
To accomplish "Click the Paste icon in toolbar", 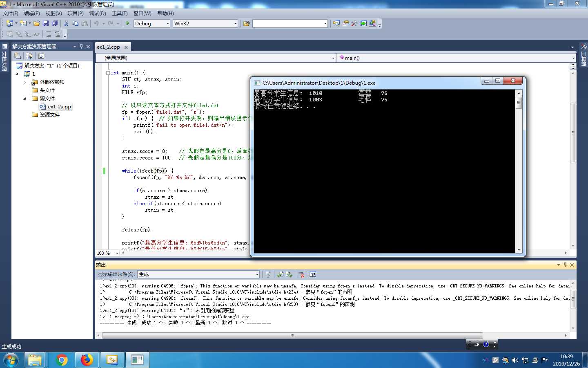I will click(x=85, y=23).
